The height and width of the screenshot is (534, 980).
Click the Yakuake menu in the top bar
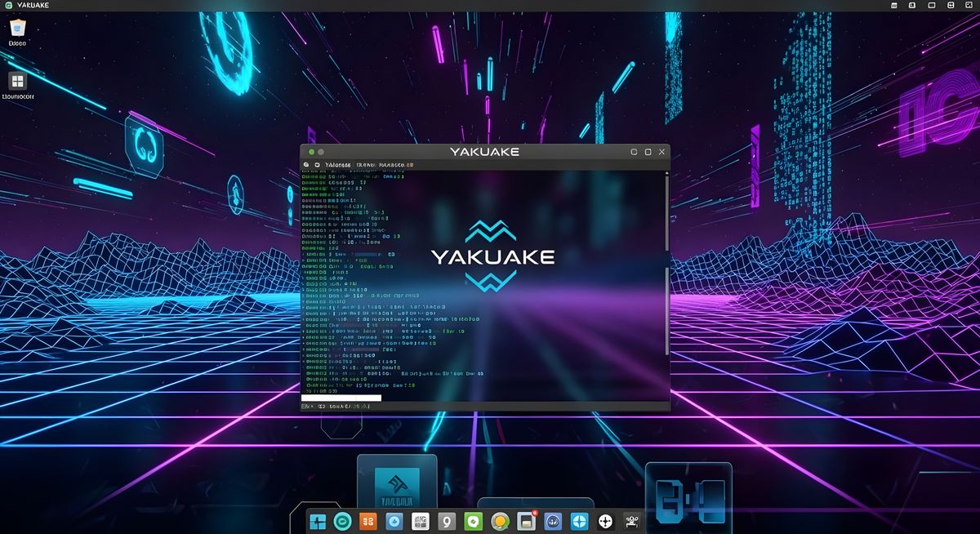[31, 6]
